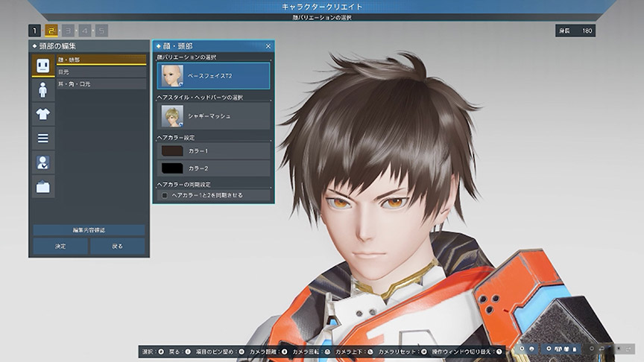The image size is (644, 362).
Task: Select 耳・角・口元 menu entry
Action: (x=101, y=83)
